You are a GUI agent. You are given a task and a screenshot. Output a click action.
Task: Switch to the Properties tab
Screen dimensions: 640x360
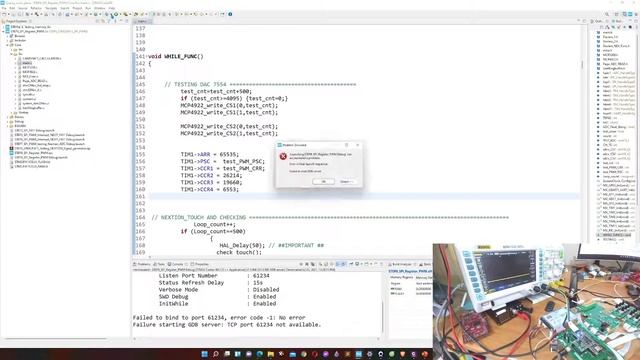[200, 264]
